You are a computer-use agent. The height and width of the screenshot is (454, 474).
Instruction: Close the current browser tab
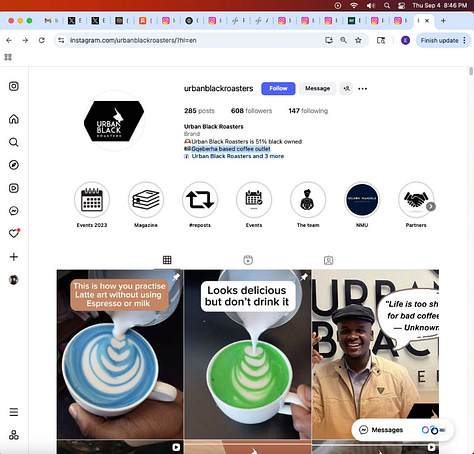[x=427, y=21]
